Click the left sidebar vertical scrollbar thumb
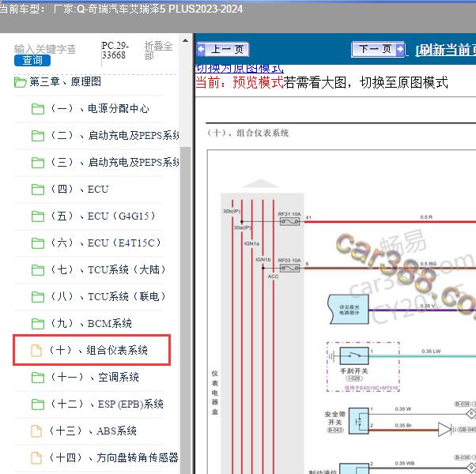The height and width of the screenshot is (474, 476). click(x=185, y=310)
